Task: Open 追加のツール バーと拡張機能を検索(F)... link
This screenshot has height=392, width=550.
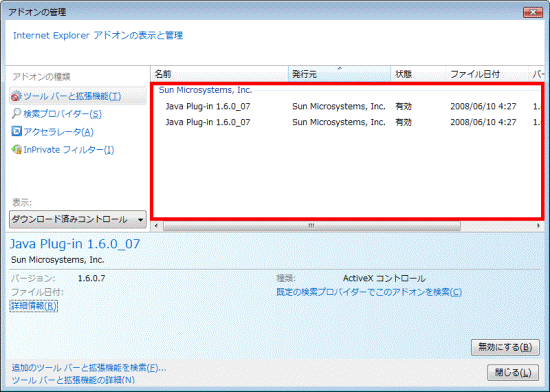Action: 89,368
